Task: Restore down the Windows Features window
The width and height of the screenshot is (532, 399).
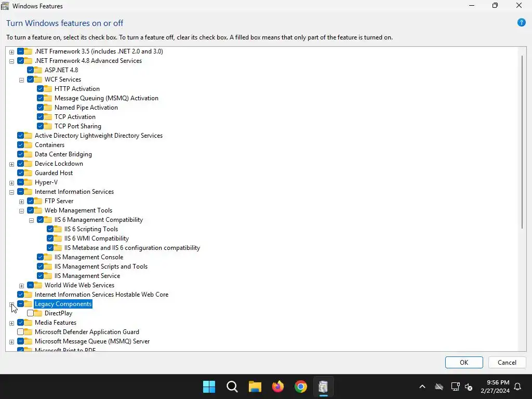Action: 495,6
